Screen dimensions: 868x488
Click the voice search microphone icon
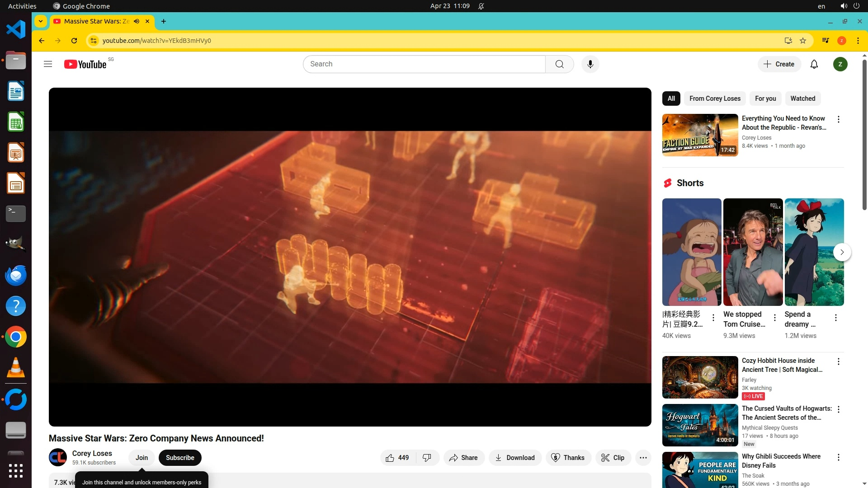pos(590,64)
